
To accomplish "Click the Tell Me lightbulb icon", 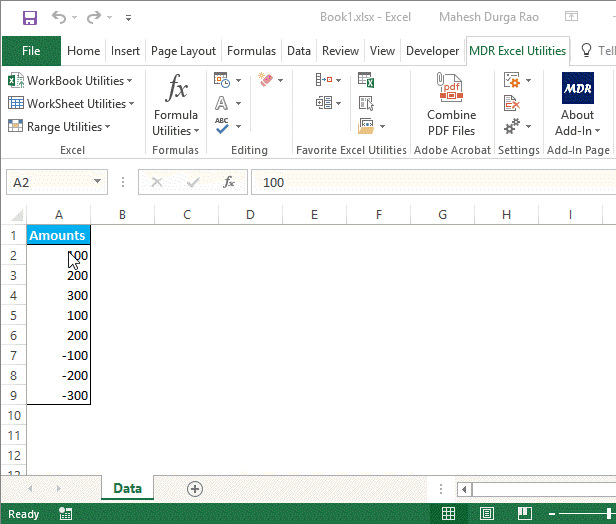I will 586,50.
